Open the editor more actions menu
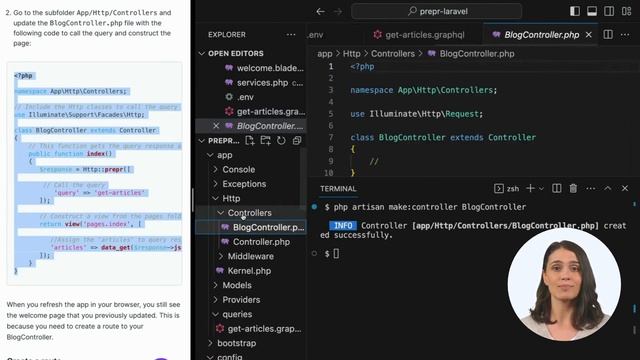 pyautogui.click(x=625, y=35)
